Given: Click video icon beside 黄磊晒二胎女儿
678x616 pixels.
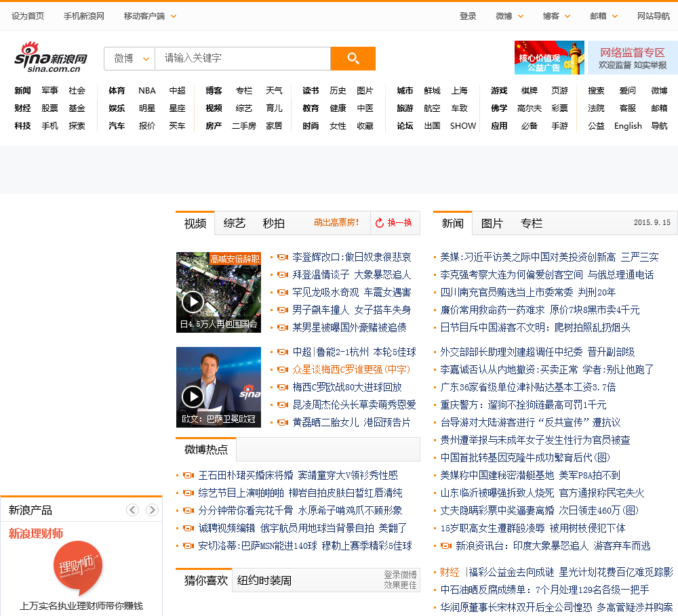Looking at the screenshot, I should 282,423.
